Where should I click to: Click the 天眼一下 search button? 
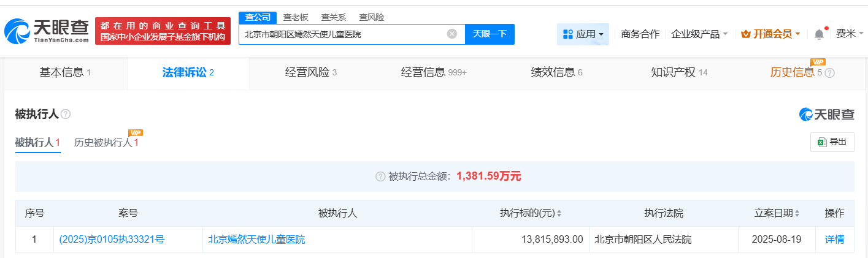490,34
